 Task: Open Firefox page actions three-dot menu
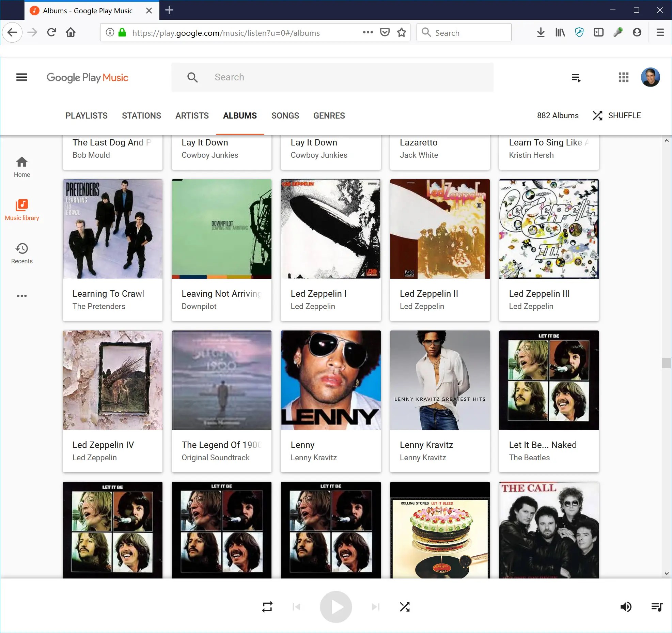(368, 32)
